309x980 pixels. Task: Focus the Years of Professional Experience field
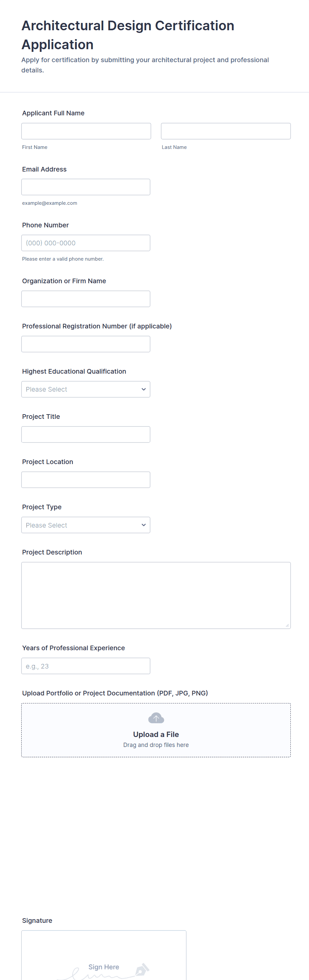point(85,666)
